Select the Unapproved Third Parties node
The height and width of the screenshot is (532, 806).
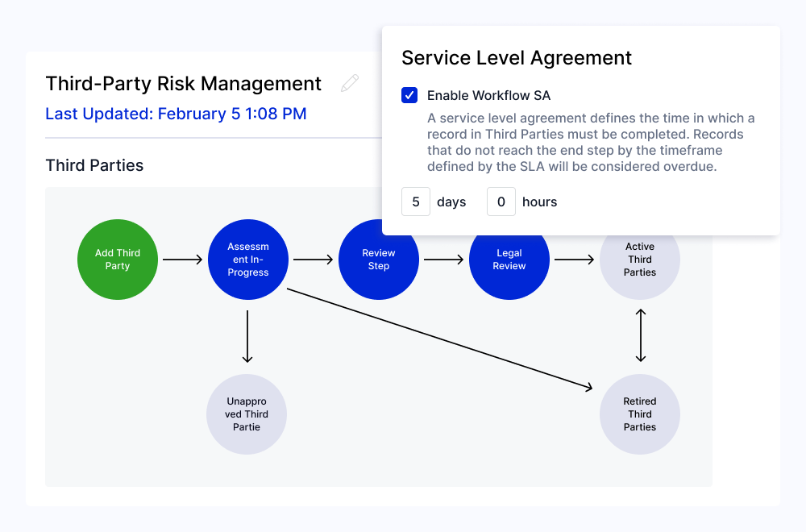click(x=247, y=414)
